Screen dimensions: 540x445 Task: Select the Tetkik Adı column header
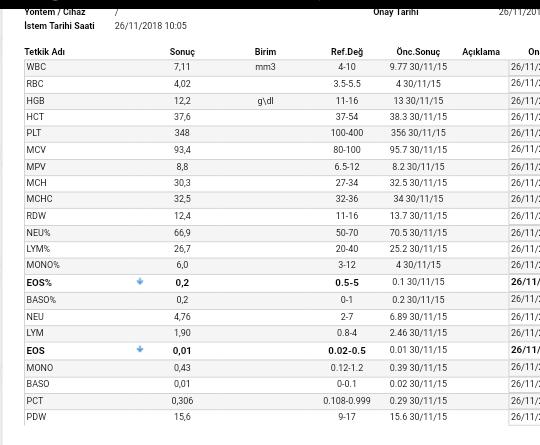[44, 52]
